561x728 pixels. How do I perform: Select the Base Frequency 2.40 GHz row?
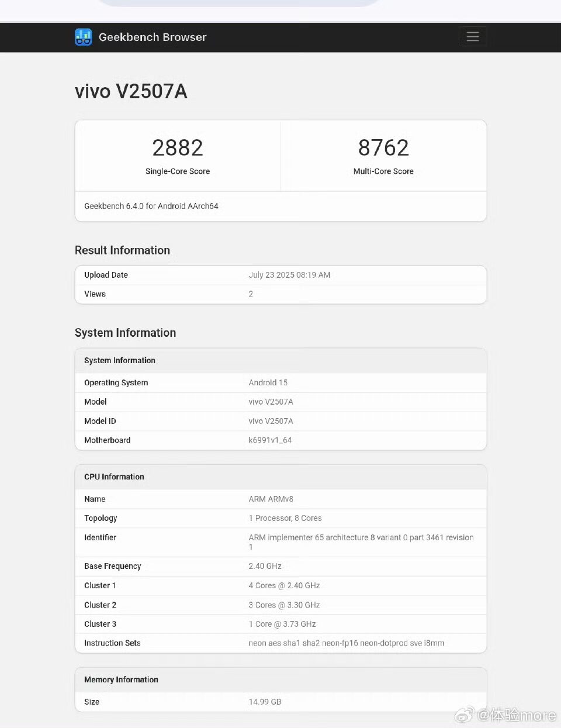tap(280, 566)
